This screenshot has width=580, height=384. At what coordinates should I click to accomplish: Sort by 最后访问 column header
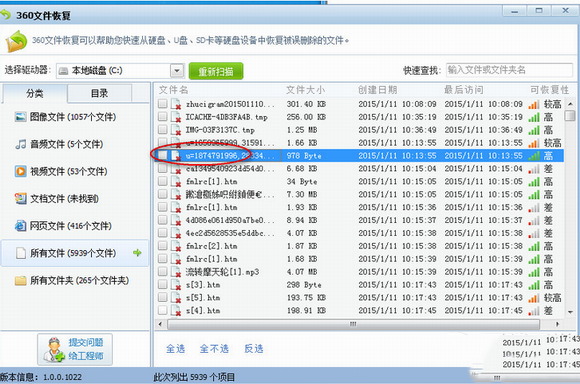pos(463,90)
